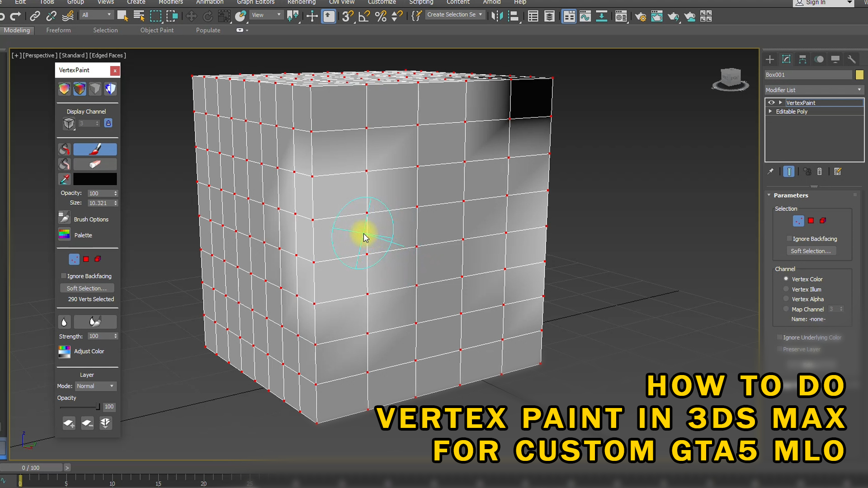868x488 pixels.
Task: Select the Vertex Alpha radio button
Action: (786, 299)
